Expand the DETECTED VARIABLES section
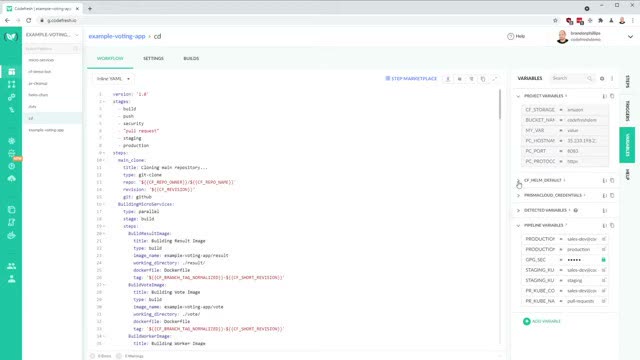 point(518,211)
